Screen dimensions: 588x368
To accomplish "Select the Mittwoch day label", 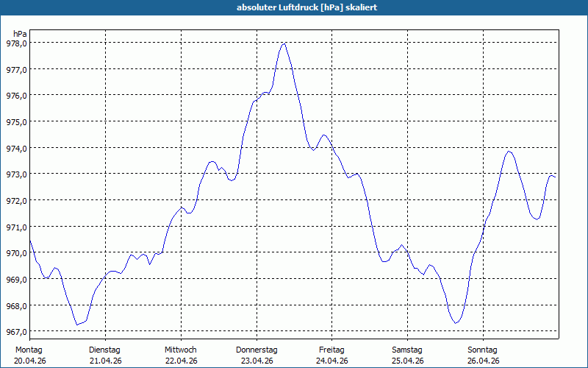I will pos(180,350).
